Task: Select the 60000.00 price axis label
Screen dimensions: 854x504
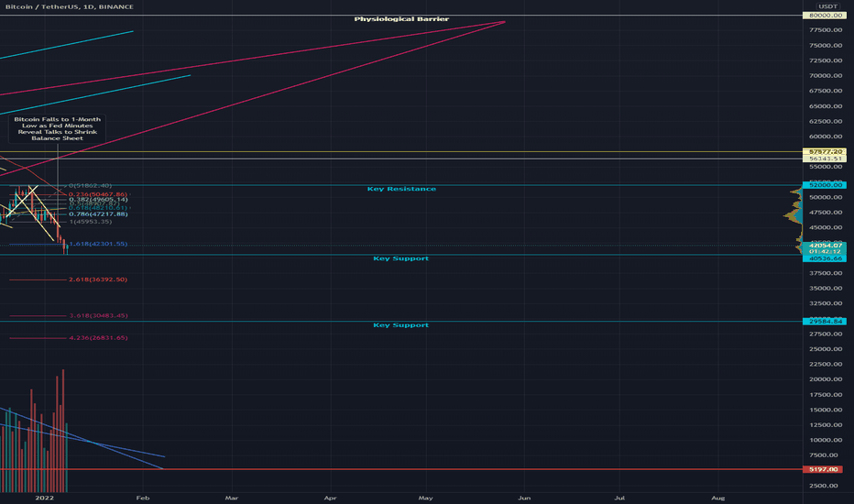Action: coord(826,137)
